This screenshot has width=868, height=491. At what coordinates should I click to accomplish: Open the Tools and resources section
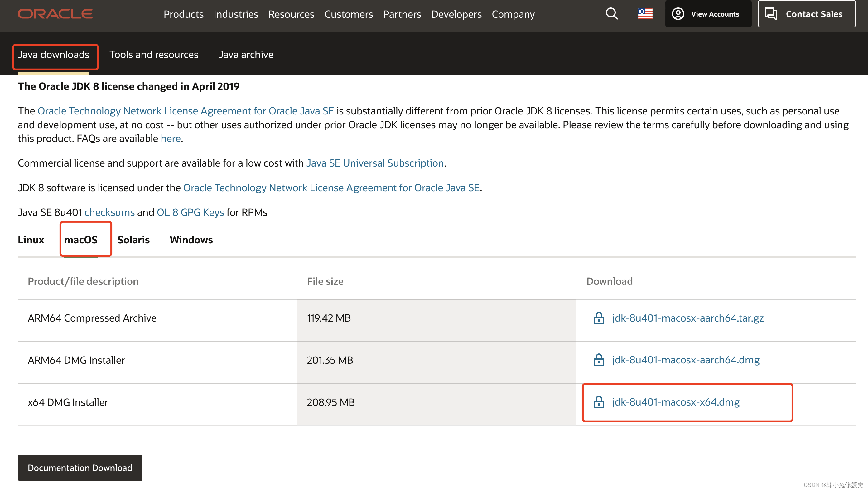coord(154,54)
